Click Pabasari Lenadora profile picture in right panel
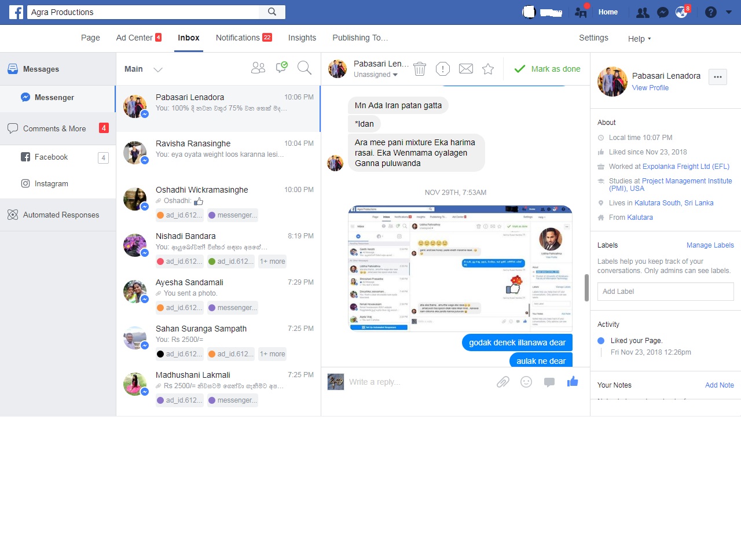The height and width of the screenshot is (560, 741). (612, 82)
